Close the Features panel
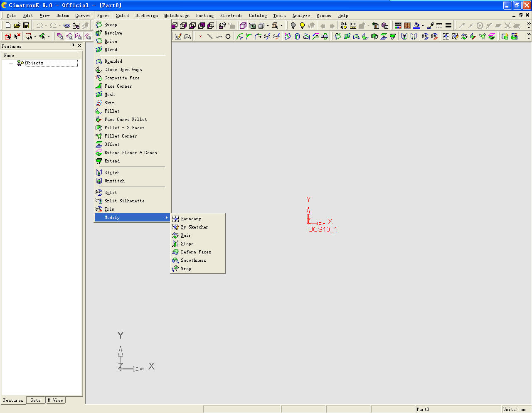This screenshot has width=532, height=413. pyautogui.click(x=79, y=46)
